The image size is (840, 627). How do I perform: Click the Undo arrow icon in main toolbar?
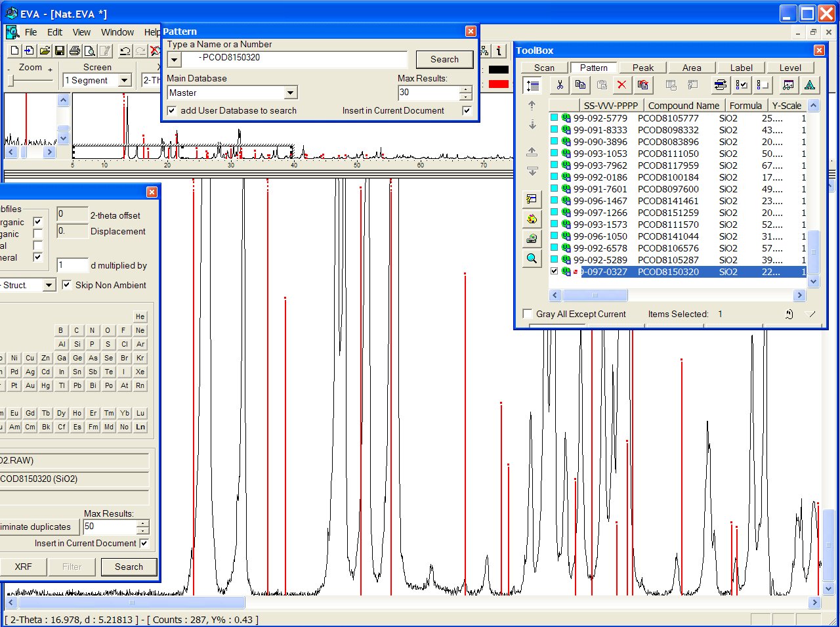125,51
